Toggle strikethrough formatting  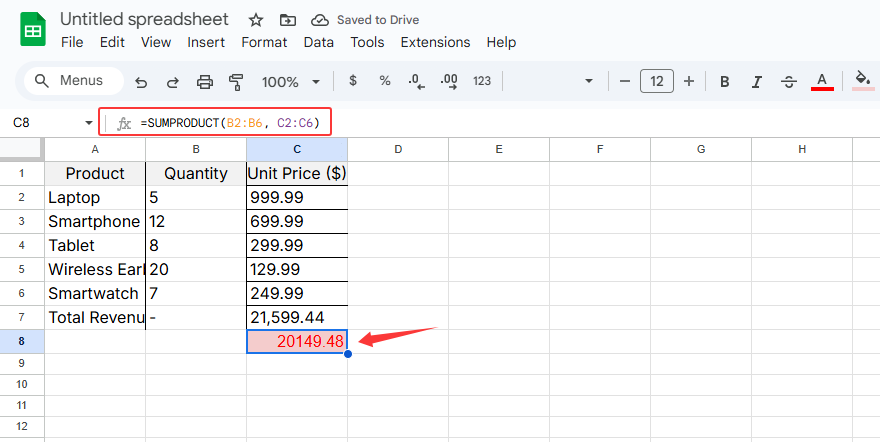pos(789,82)
